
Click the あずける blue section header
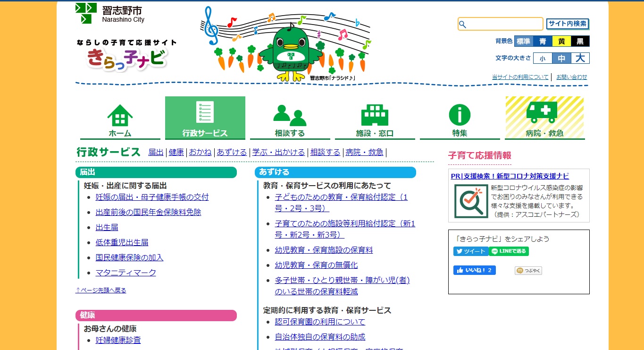point(335,172)
